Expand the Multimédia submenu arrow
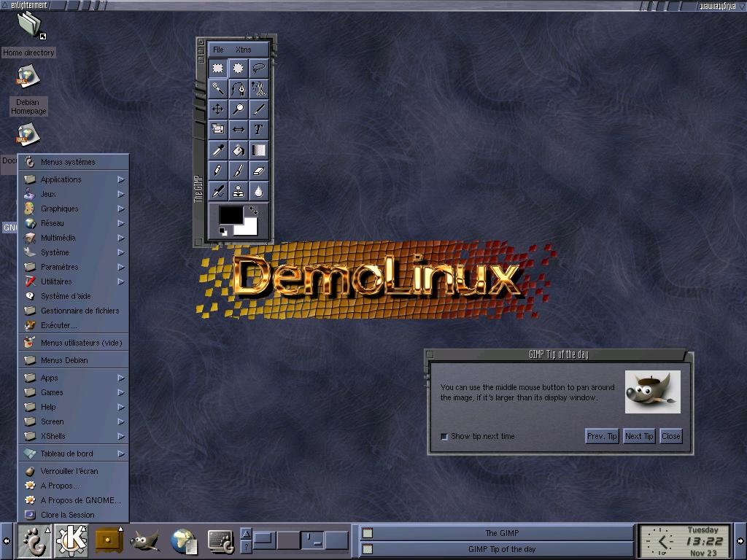The height and width of the screenshot is (560, 747). point(121,238)
